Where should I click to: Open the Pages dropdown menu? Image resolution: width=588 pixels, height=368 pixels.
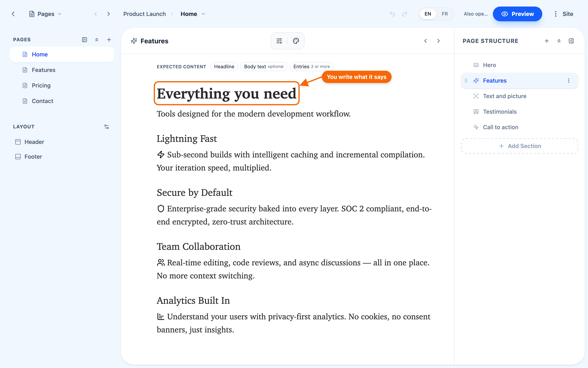[46, 14]
